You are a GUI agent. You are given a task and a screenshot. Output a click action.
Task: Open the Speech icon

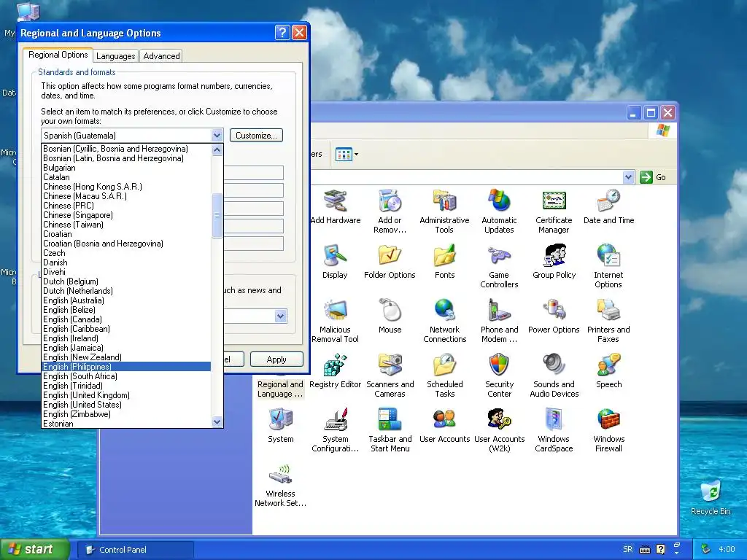609,371
